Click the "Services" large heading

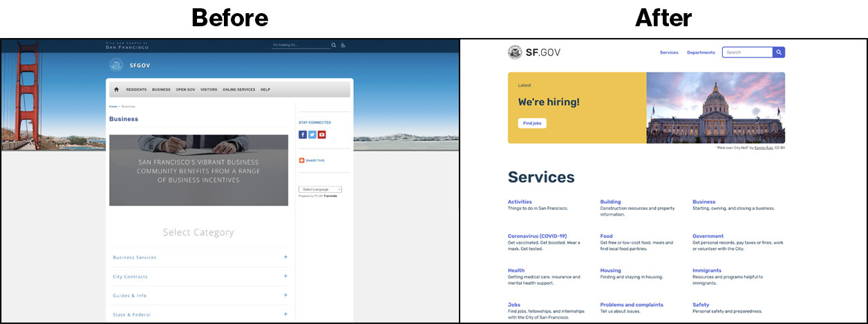tap(541, 177)
